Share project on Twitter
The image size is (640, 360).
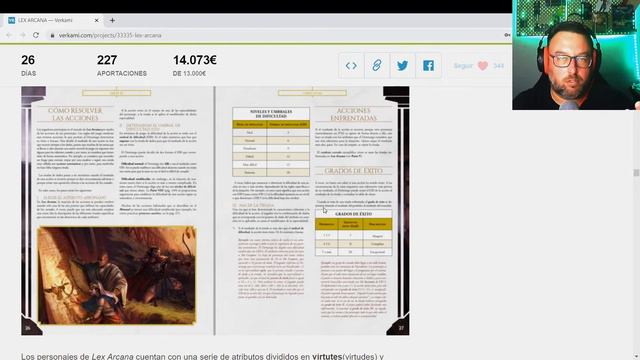(x=402, y=66)
